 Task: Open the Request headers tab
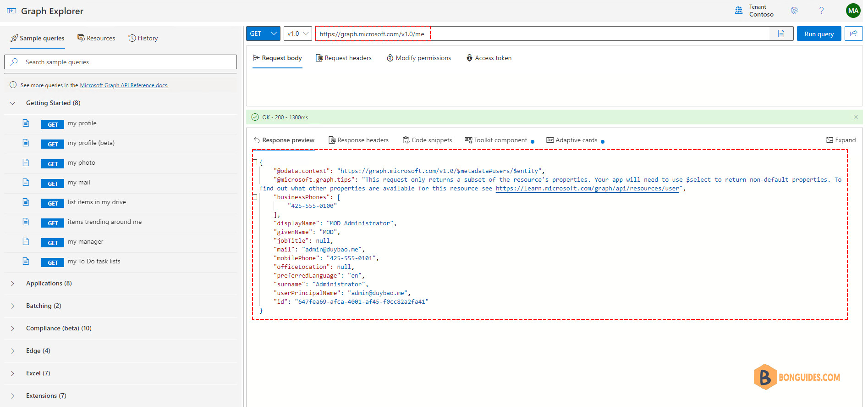(x=344, y=58)
